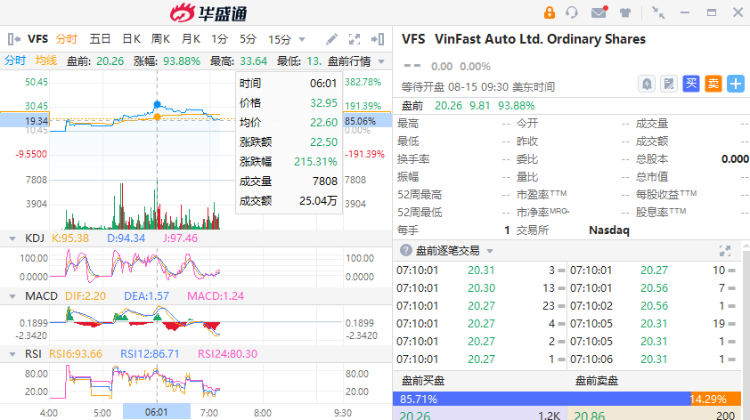Click the orange sell button
Screen dimensions: 750x420
pos(713,84)
